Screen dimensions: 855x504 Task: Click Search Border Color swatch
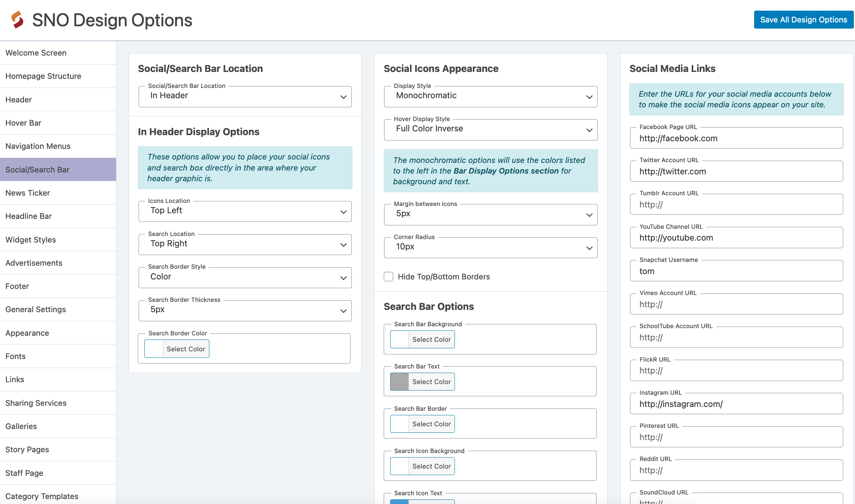pos(154,349)
